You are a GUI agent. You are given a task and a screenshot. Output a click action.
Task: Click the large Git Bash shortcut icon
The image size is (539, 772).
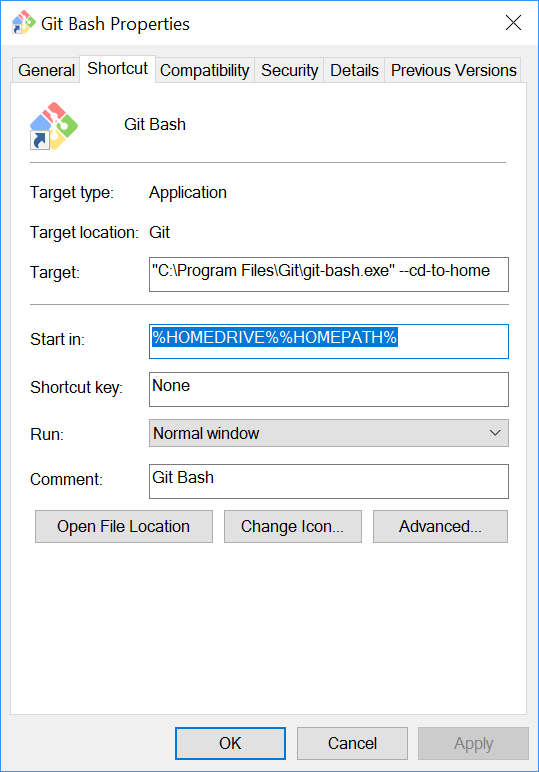click(x=54, y=126)
